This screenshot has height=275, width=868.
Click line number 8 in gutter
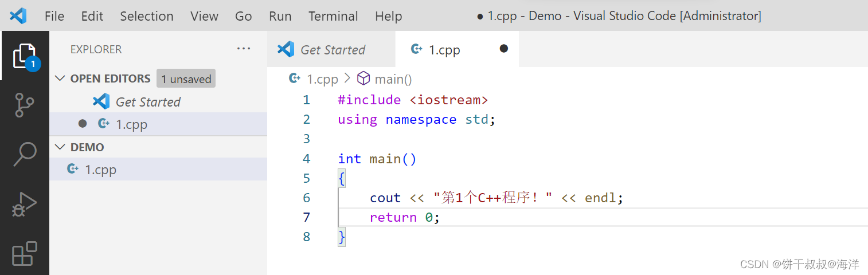306,237
